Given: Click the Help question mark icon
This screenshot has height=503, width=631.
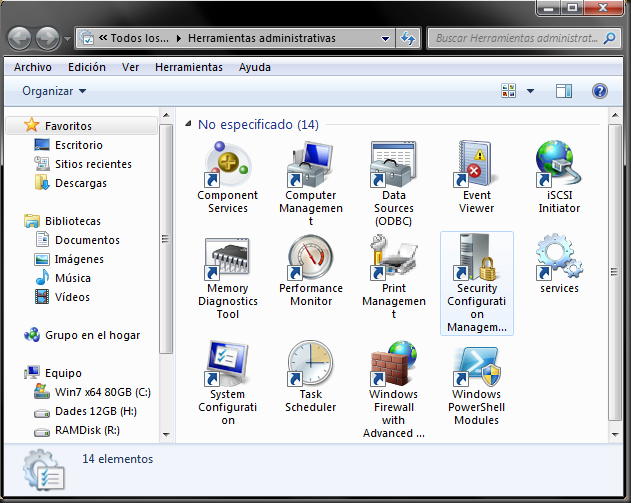Looking at the screenshot, I should (x=600, y=91).
